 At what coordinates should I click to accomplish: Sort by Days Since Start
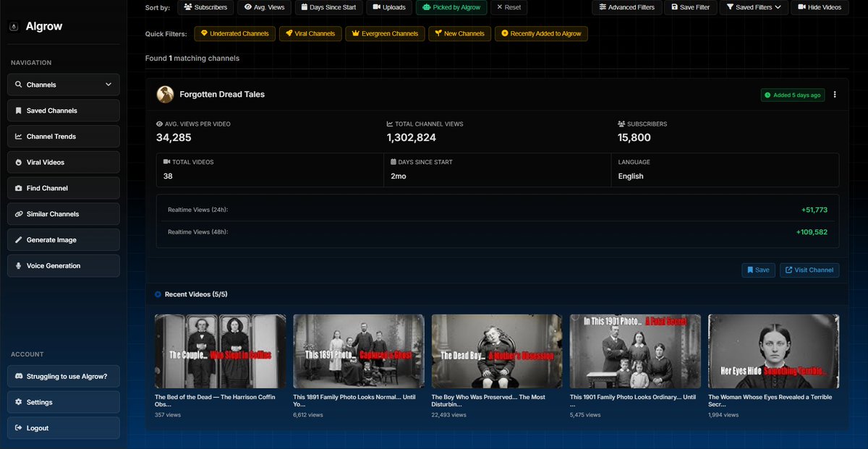329,7
